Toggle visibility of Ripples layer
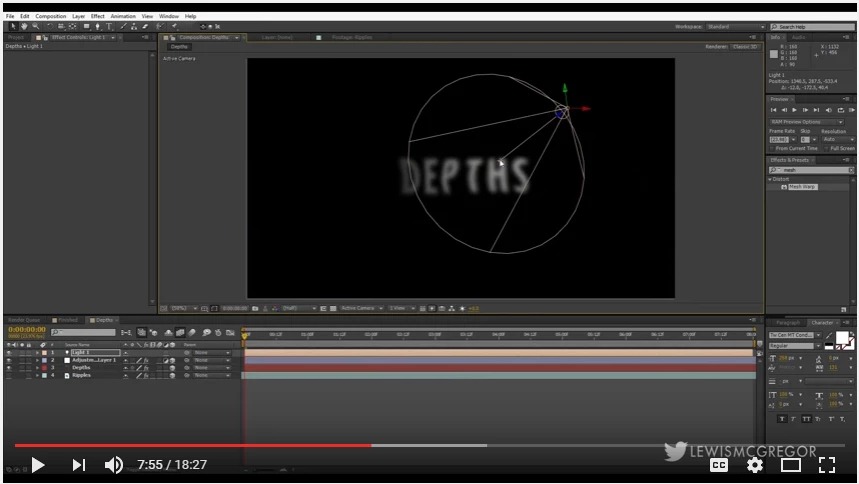Viewport: 859px width, 484px height. coord(9,375)
